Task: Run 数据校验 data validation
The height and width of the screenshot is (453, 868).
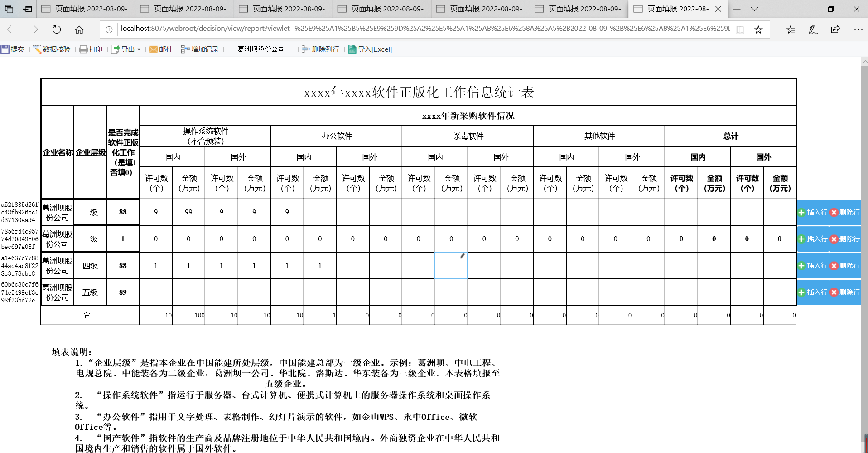Action: (52, 49)
